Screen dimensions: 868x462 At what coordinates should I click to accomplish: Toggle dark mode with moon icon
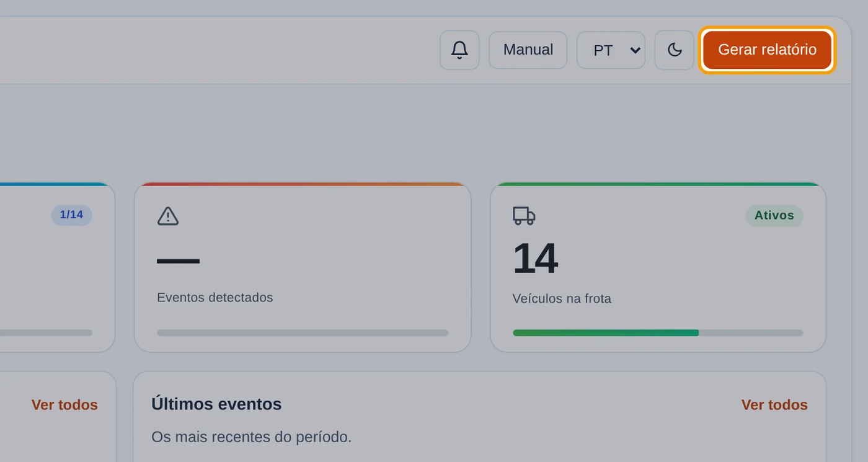tap(675, 50)
